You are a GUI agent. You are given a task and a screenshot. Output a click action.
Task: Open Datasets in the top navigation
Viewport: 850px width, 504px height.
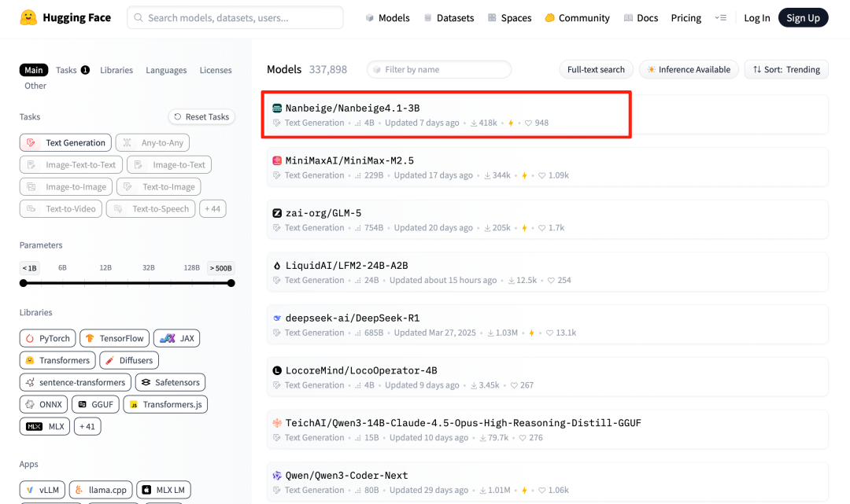click(449, 17)
